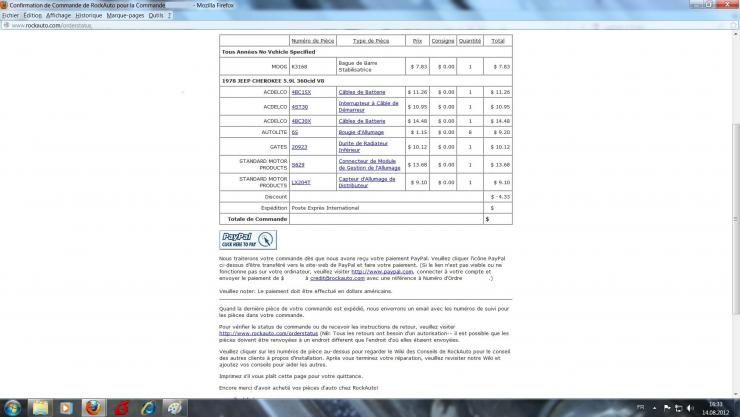Screen dimensions: 740x417
Task: Open the ? help menu
Action: click(169, 16)
